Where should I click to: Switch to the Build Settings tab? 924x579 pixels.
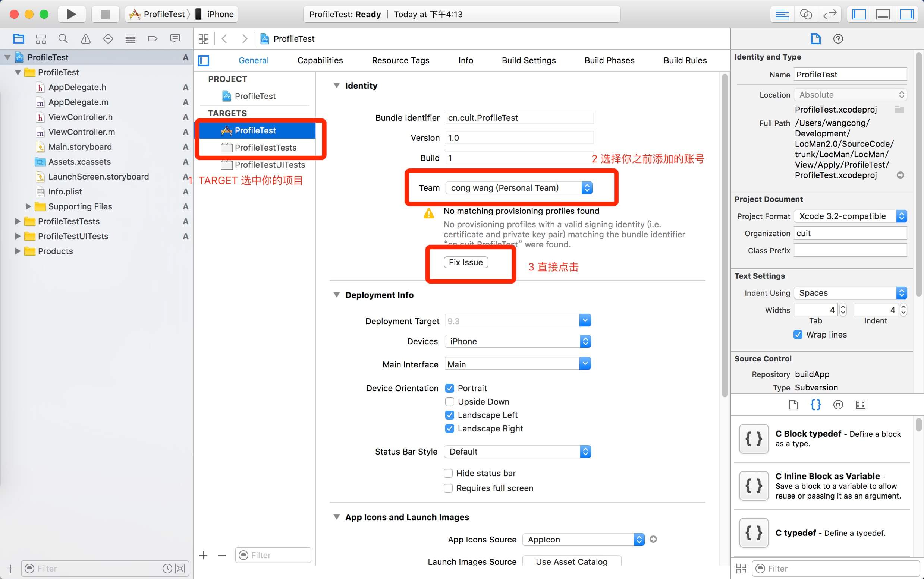coord(528,60)
